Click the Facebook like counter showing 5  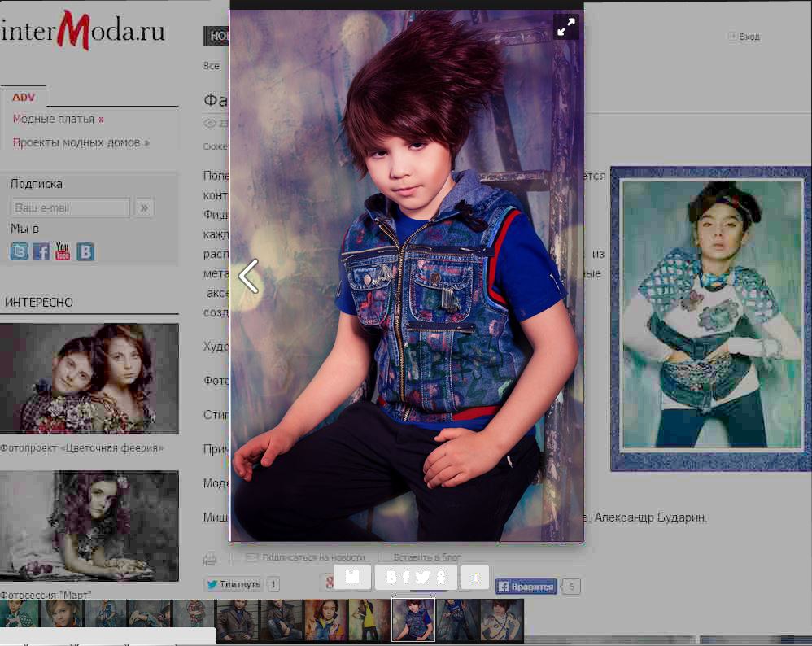572,587
